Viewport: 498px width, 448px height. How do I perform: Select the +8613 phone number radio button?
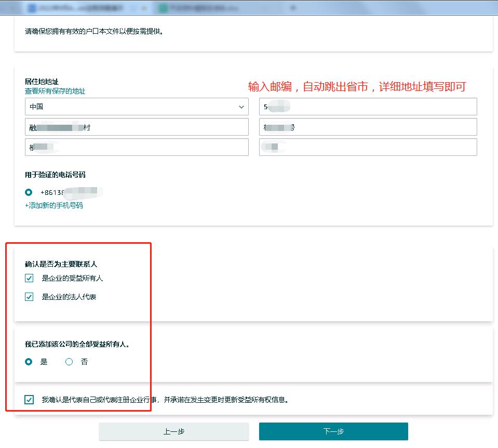(x=29, y=192)
